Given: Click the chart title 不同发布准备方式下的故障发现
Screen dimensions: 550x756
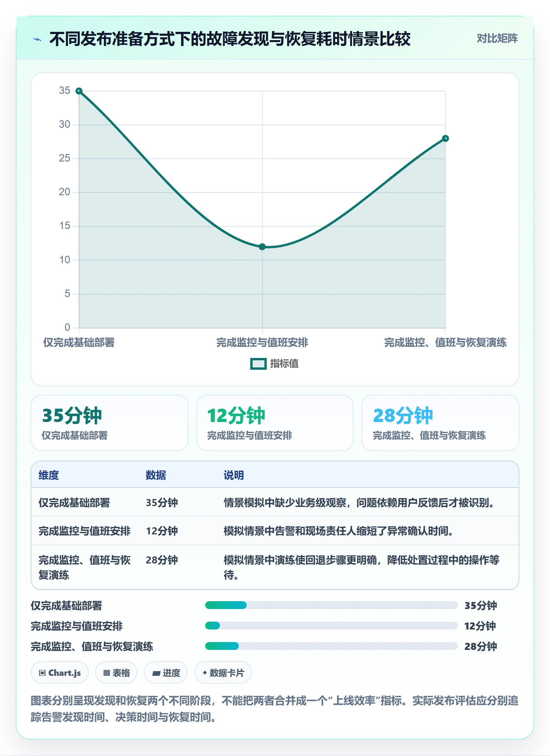Looking at the screenshot, I should point(230,39).
